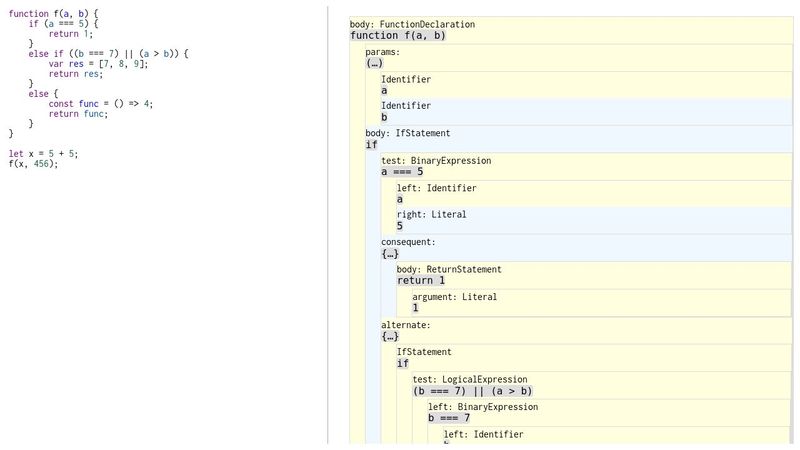Click the "(b === 7) || (a > b)" chip

click(x=473, y=391)
